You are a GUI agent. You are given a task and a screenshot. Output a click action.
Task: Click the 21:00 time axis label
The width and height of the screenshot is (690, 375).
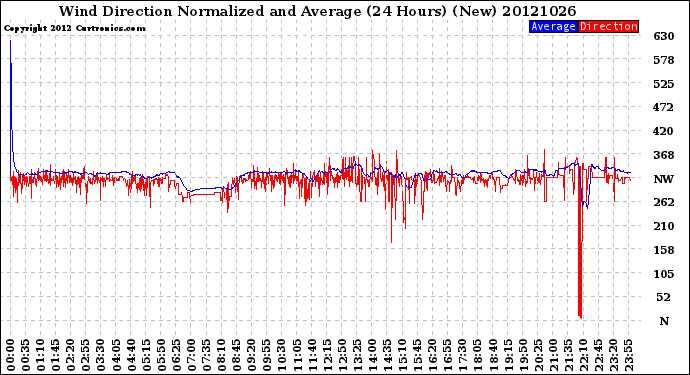click(553, 355)
